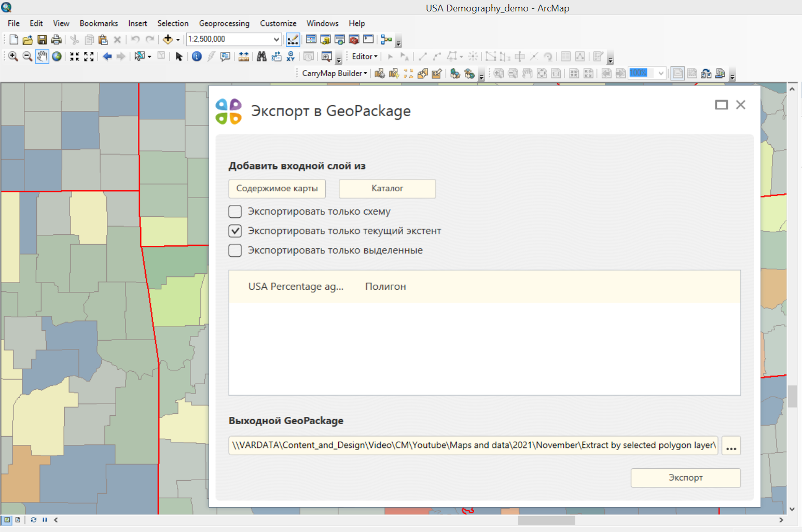Click the Refresh map icon at bottom
The height and width of the screenshot is (532, 802).
[34, 520]
